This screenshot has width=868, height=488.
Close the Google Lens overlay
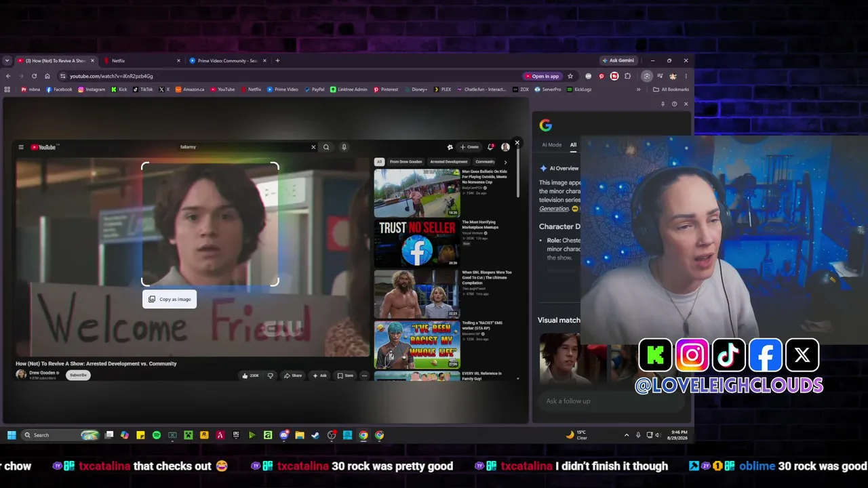tap(517, 142)
